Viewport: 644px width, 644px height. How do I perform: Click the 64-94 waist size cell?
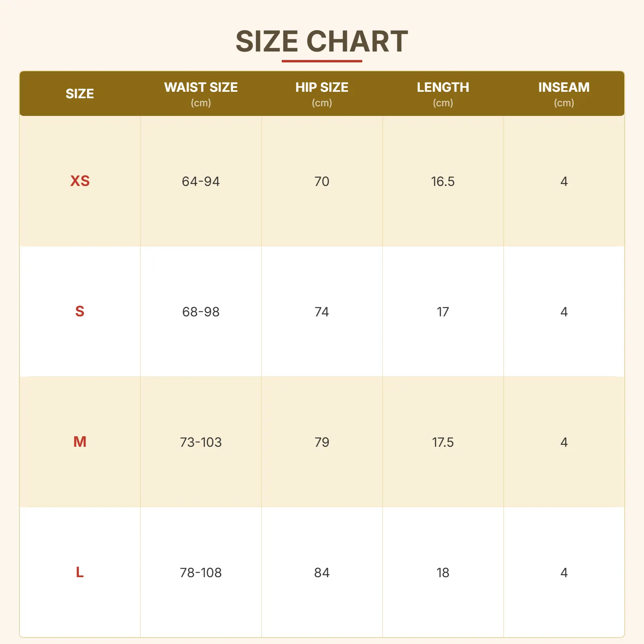tap(201, 182)
